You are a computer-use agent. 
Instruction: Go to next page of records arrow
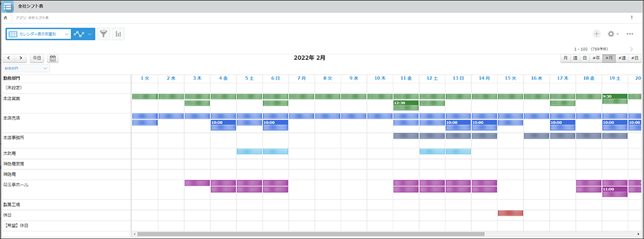click(631, 49)
